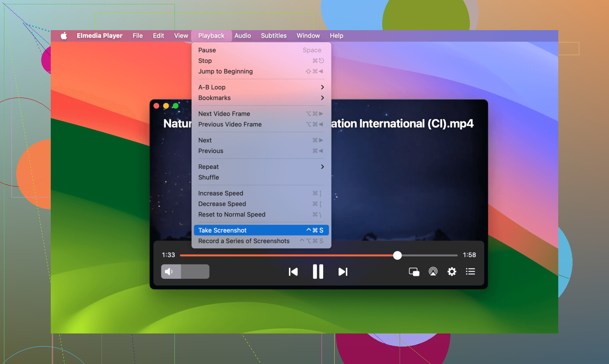Open the Help menu

tap(337, 36)
